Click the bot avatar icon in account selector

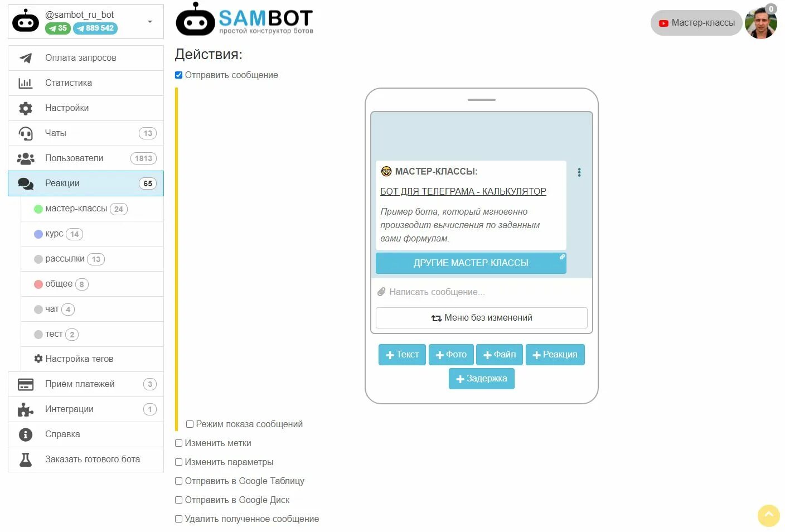(26, 22)
